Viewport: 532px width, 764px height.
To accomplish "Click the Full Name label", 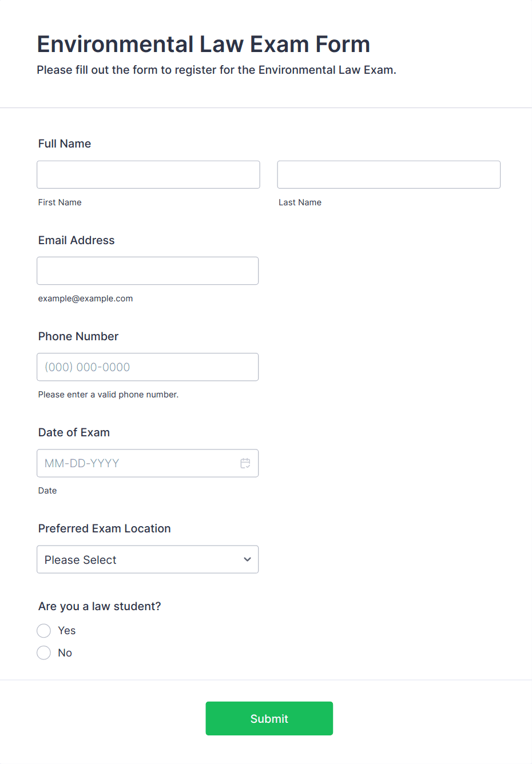I will tap(65, 144).
